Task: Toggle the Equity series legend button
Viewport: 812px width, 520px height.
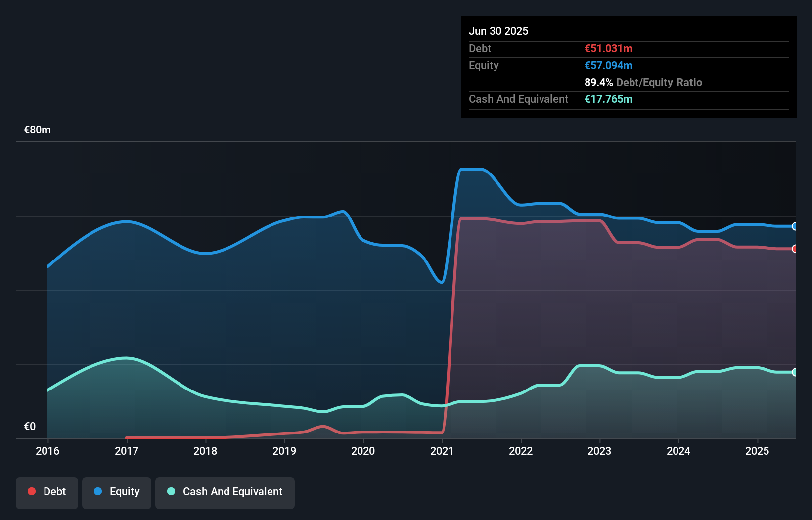Action: coord(117,493)
